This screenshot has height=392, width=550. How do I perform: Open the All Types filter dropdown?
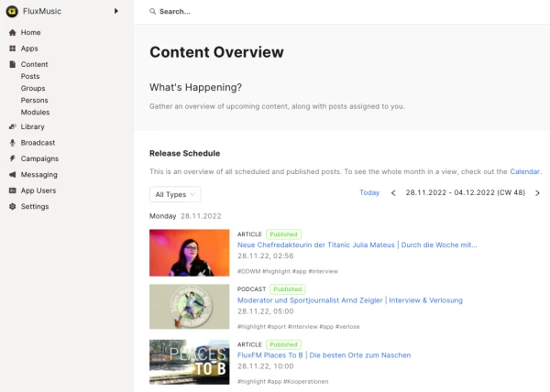coord(175,194)
